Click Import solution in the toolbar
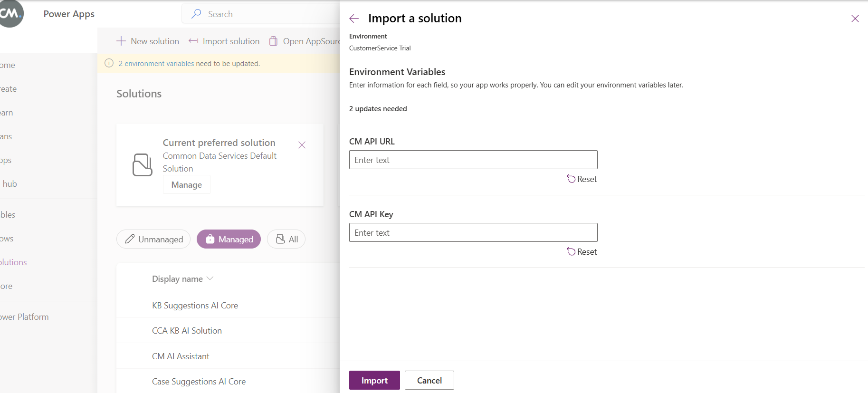 click(x=224, y=41)
